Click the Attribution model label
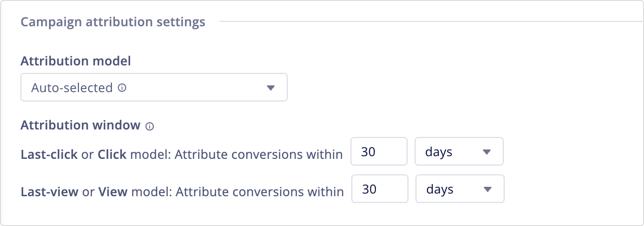 coord(76,61)
